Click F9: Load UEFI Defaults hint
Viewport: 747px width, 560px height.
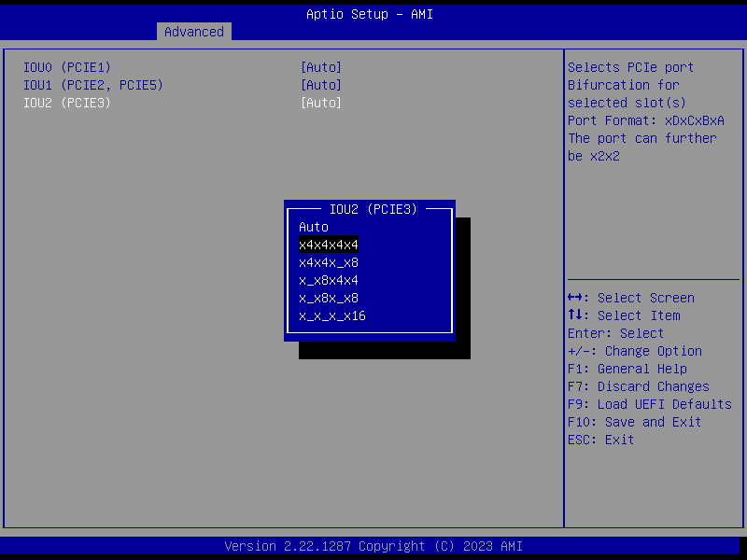click(x=649, y=404)
